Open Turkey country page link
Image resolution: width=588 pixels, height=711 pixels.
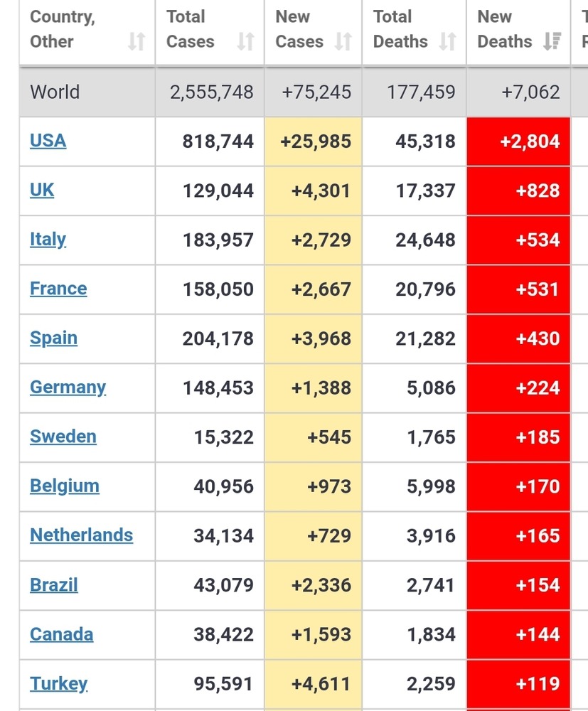pos(58,684)
